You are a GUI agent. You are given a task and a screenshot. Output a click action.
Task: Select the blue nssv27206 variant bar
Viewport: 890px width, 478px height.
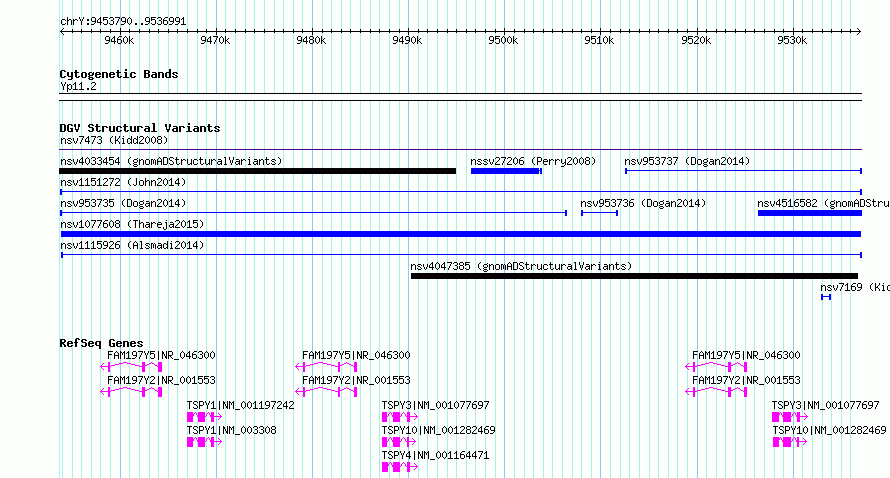click(506, 171)
